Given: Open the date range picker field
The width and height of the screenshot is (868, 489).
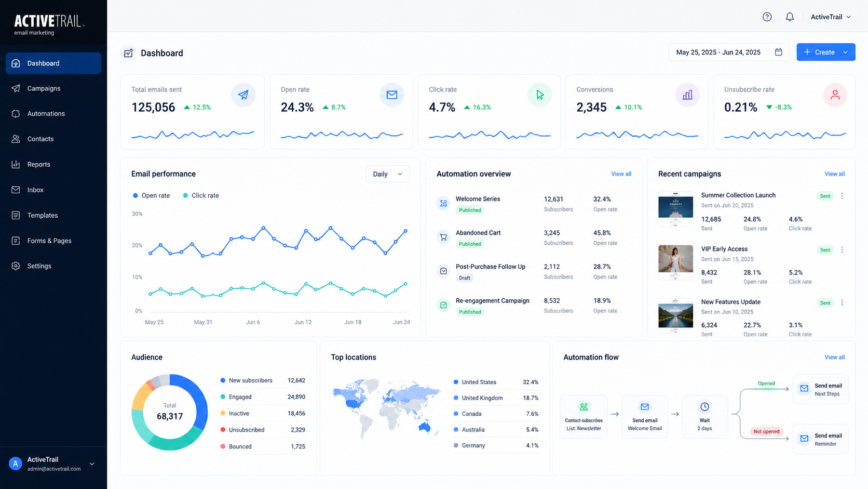Looking at the screenshot, I should click(729, 52).
